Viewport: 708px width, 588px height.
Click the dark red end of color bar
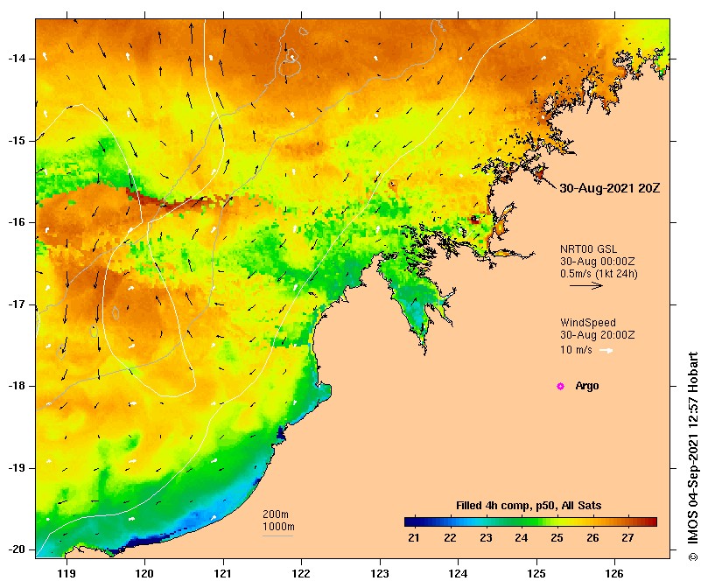pos(651,522)
